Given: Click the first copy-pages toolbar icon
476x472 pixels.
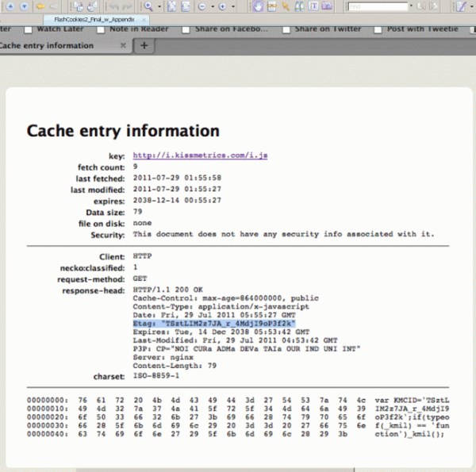Looking at the screenshot, I should point(79,6).
